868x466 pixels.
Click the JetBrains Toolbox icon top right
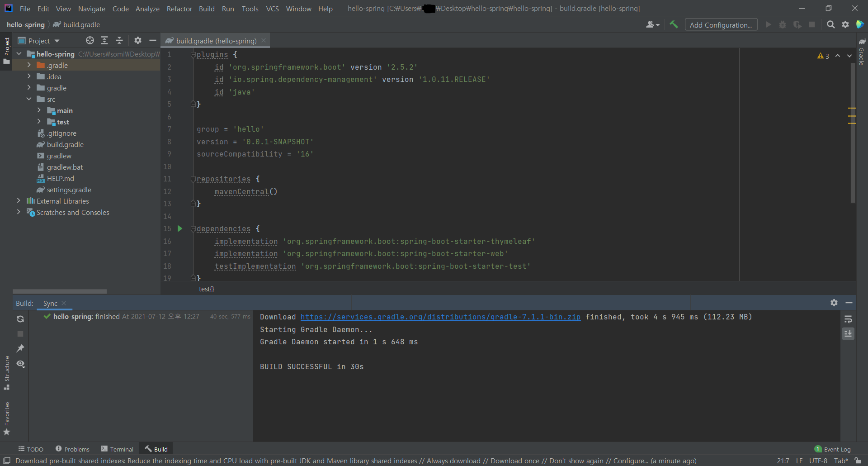(x=860, y=24)
